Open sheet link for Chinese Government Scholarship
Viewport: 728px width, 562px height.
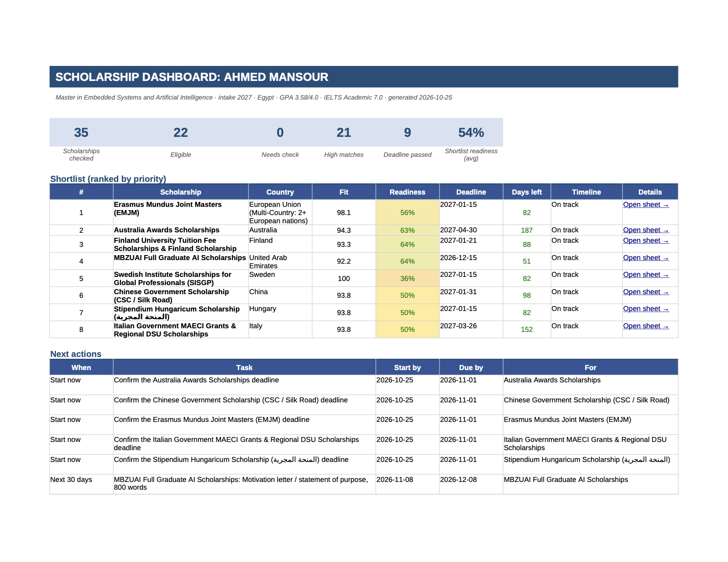646,292
